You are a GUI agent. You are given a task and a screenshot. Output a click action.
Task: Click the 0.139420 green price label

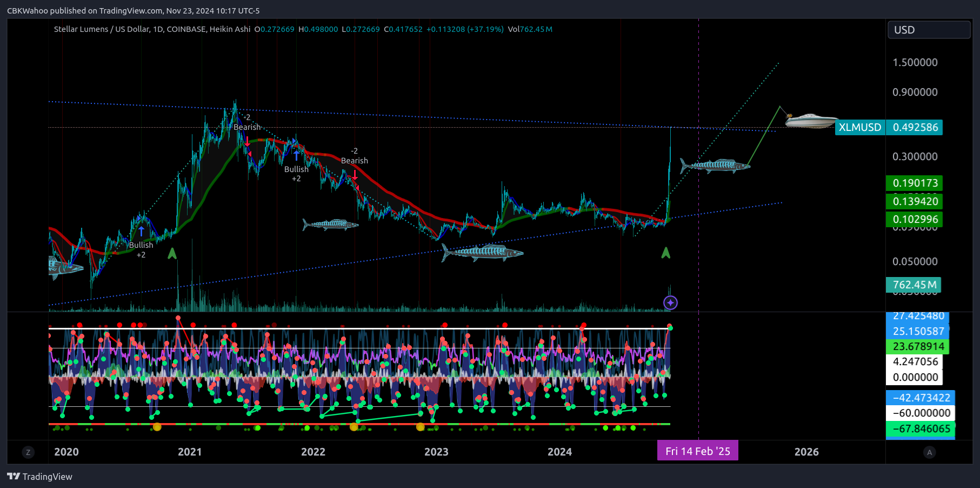(x=915, y=201)
